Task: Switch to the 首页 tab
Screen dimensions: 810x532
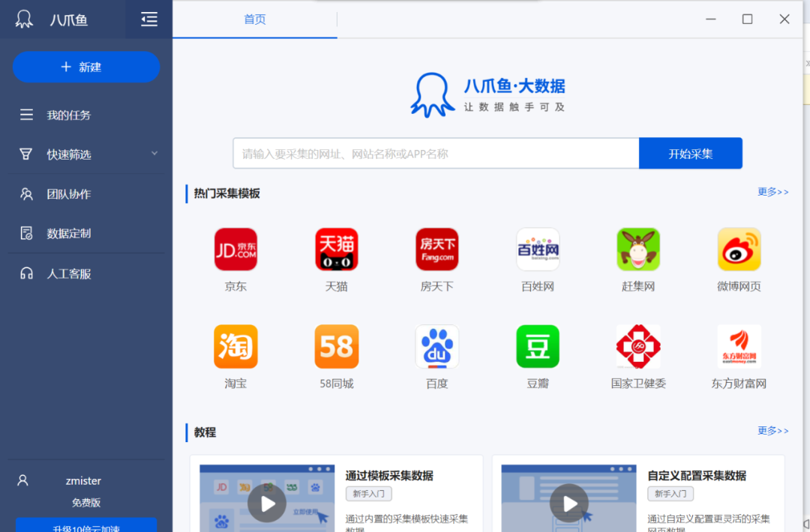Action: [255, 19]
